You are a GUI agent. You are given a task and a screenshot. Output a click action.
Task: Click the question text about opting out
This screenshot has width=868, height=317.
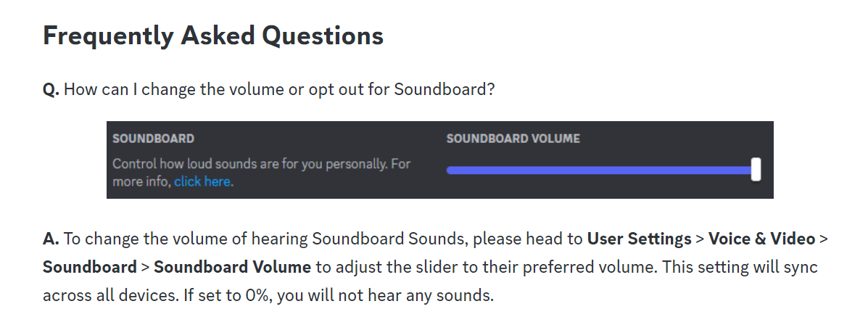click(x=279, y=90)
